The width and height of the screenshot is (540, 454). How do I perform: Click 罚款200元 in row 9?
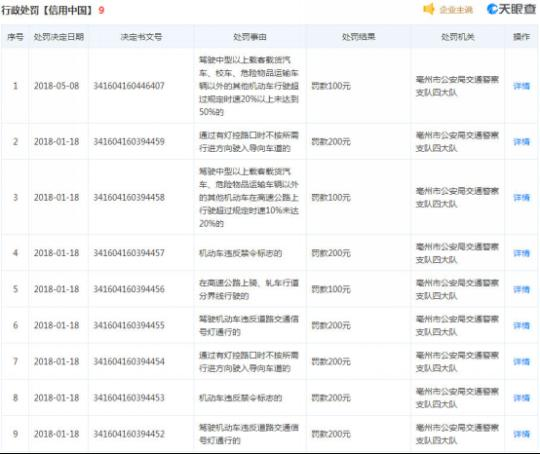pos(331,434)
